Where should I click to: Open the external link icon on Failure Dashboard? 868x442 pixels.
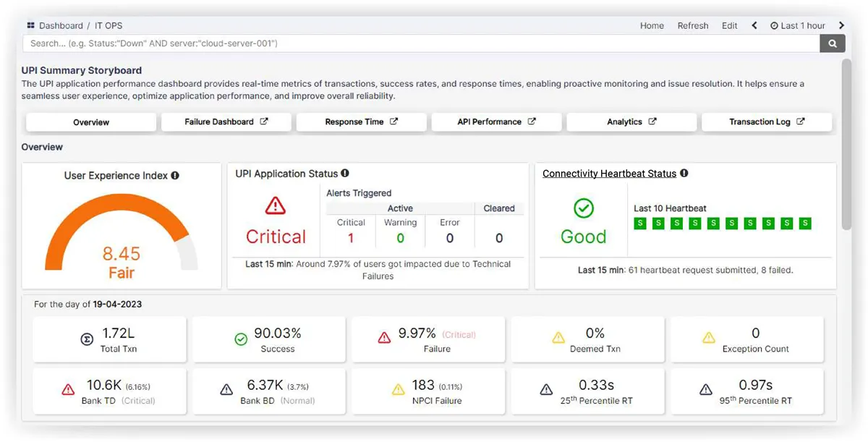click(x=264, y=122)
